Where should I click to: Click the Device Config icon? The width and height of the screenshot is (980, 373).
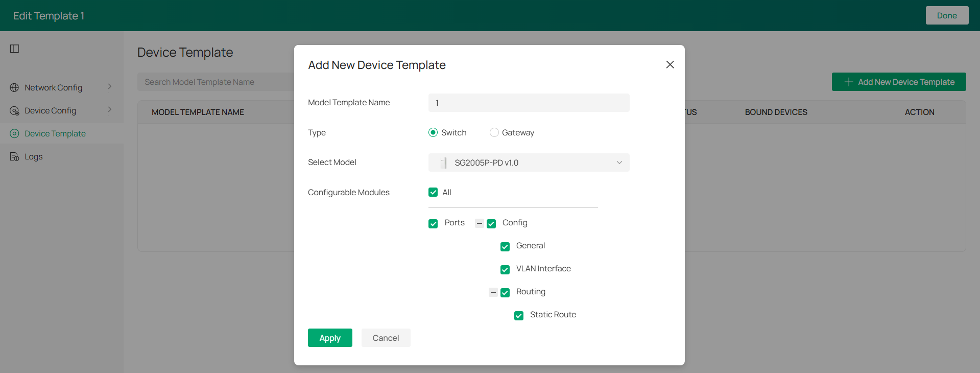pyautogui.click(x=14, y=110)
